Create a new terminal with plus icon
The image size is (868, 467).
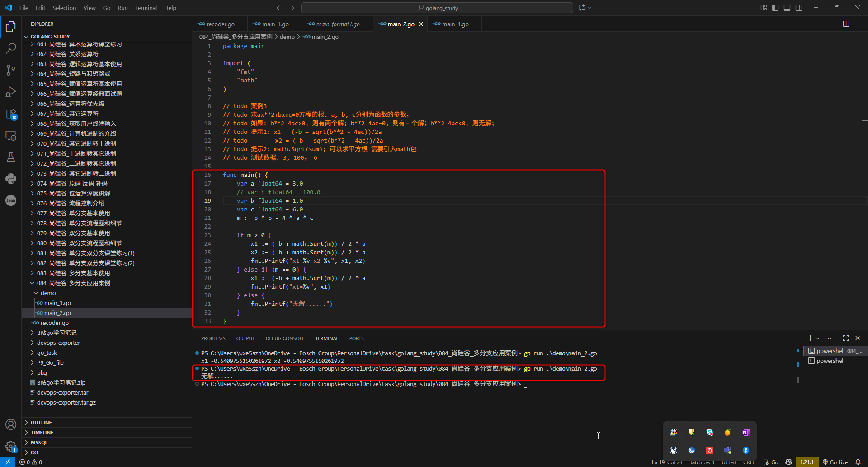click(810, 338)
